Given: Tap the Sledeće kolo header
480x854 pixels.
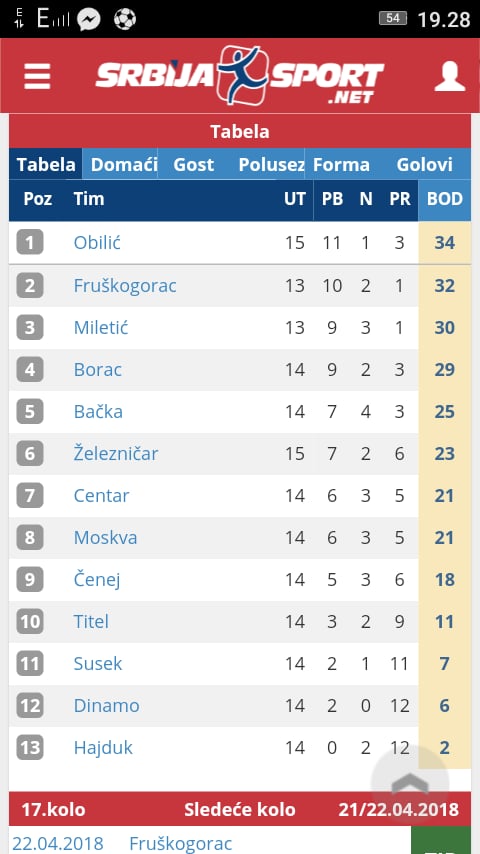Looking at the screenshot, I should click(x=240, y=809).
